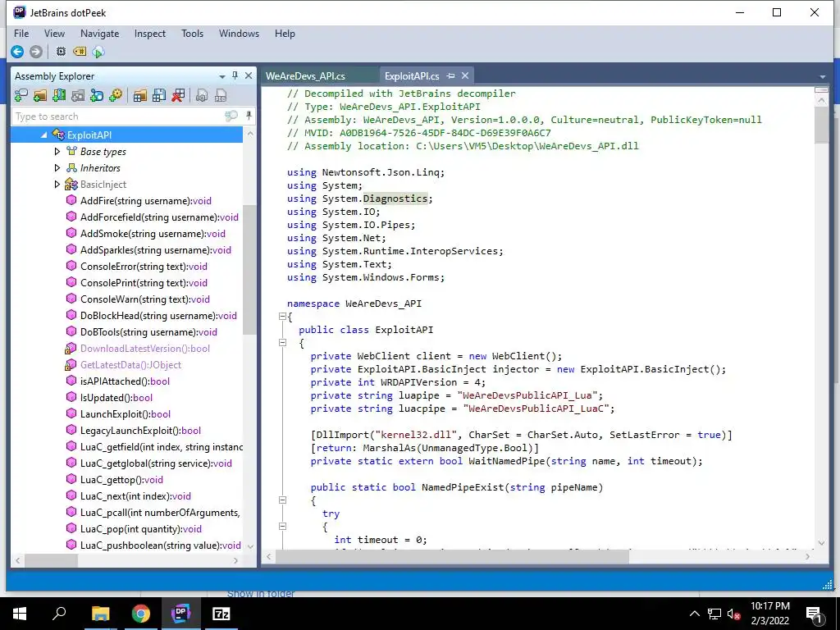The image size is (840, 630).
Task: Click the Explore Folder icon with plus
Action: tap(40, 95)
